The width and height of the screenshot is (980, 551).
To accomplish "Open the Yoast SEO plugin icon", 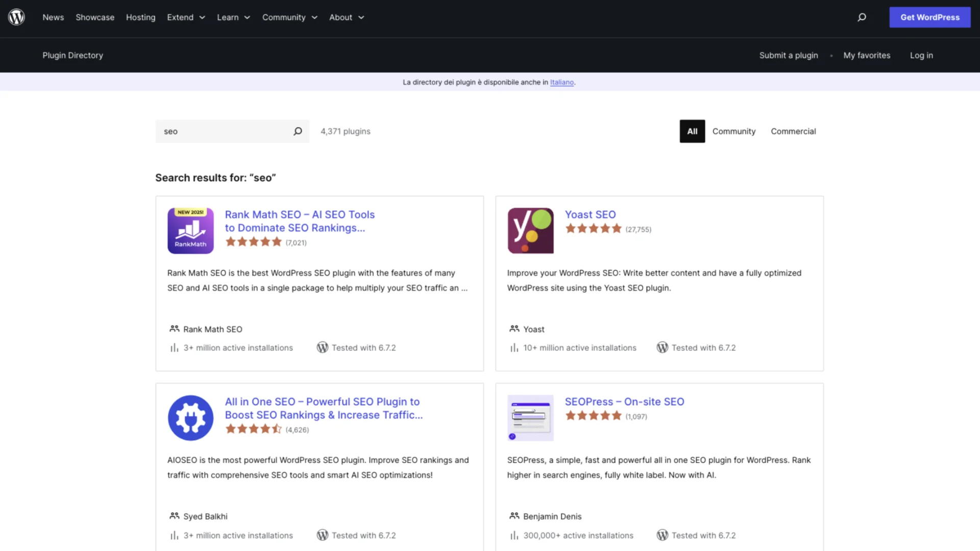I will point(530,231).
